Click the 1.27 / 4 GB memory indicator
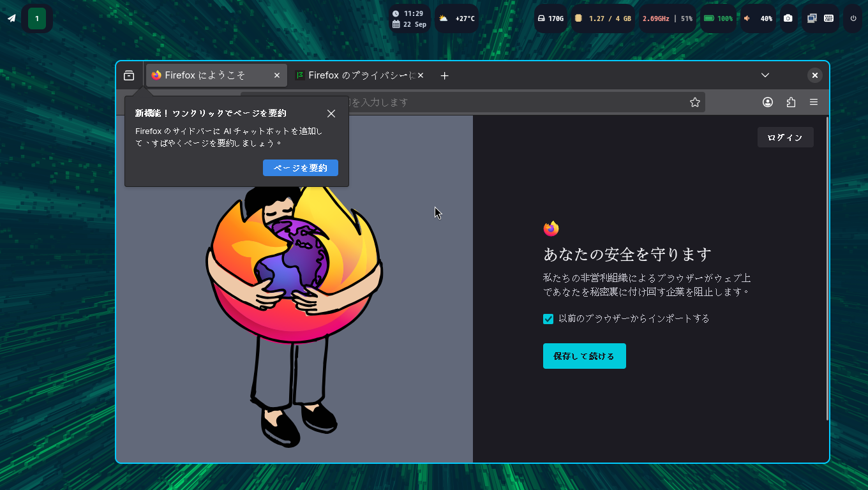 (603, 19)
